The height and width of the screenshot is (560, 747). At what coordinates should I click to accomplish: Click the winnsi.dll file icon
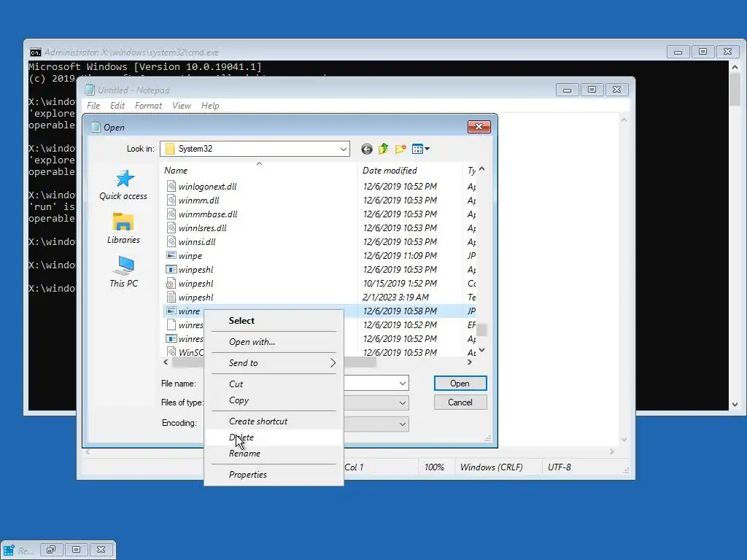[171, 241]
